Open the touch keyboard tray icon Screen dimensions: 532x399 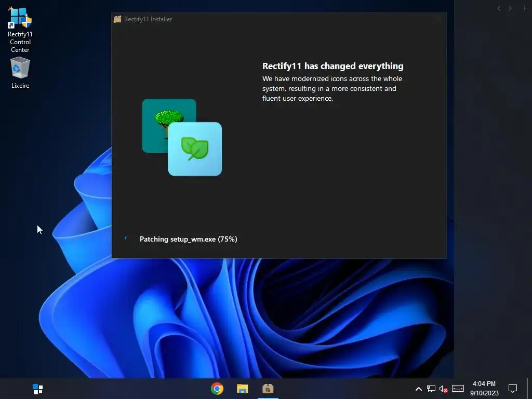coord(458,389)
